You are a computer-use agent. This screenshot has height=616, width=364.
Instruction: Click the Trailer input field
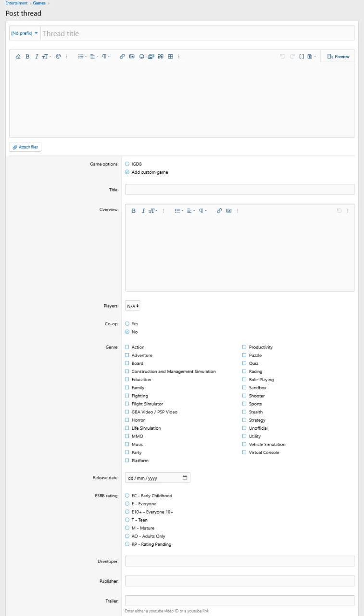240,601
